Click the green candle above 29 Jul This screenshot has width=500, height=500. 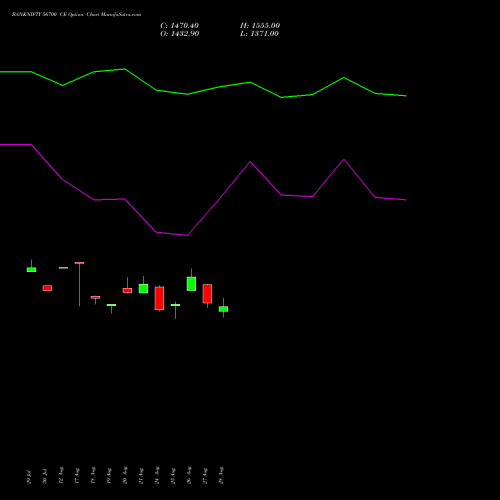[x=31, y=270]
